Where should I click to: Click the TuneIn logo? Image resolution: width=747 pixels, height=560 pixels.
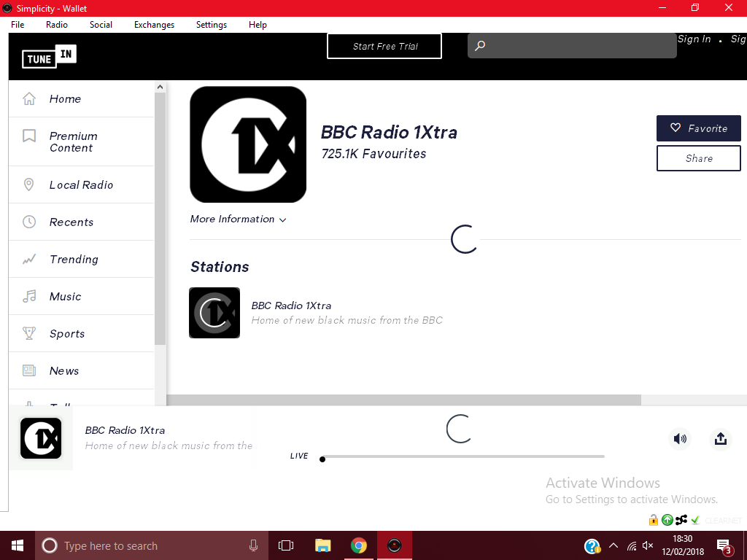click(x=49, y=56)
